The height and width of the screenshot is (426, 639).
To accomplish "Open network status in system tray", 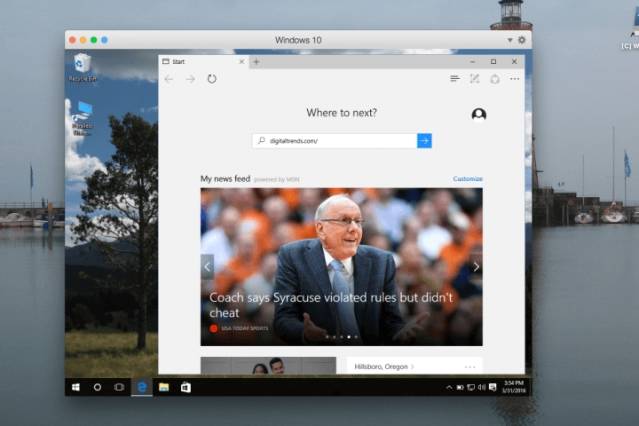I will 471,387.
